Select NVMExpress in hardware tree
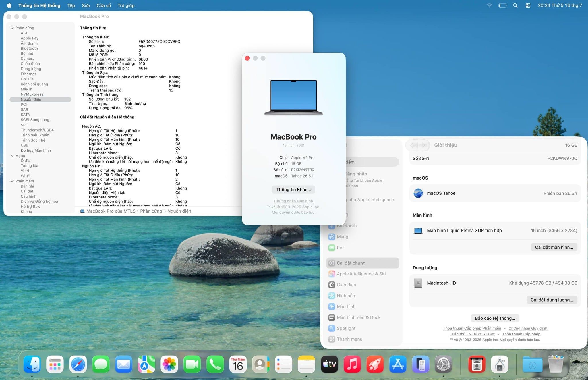This screenshot has height=380, width=588. click(x=32, y=94)
